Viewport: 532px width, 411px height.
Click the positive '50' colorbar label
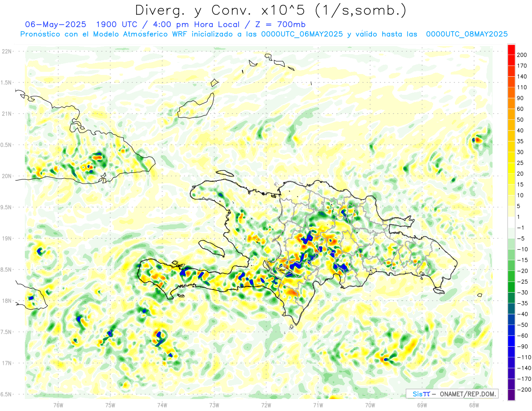[x=520, y=120]
